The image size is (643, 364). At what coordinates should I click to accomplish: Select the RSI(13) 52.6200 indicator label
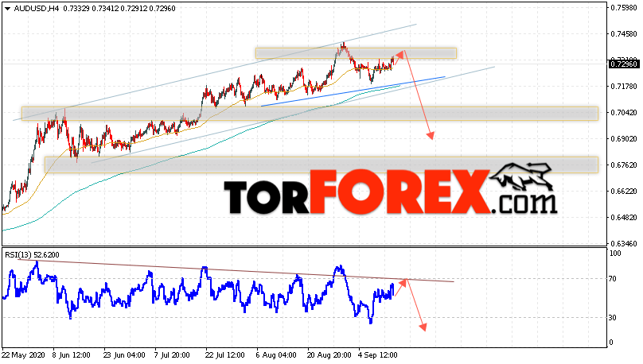32,255
